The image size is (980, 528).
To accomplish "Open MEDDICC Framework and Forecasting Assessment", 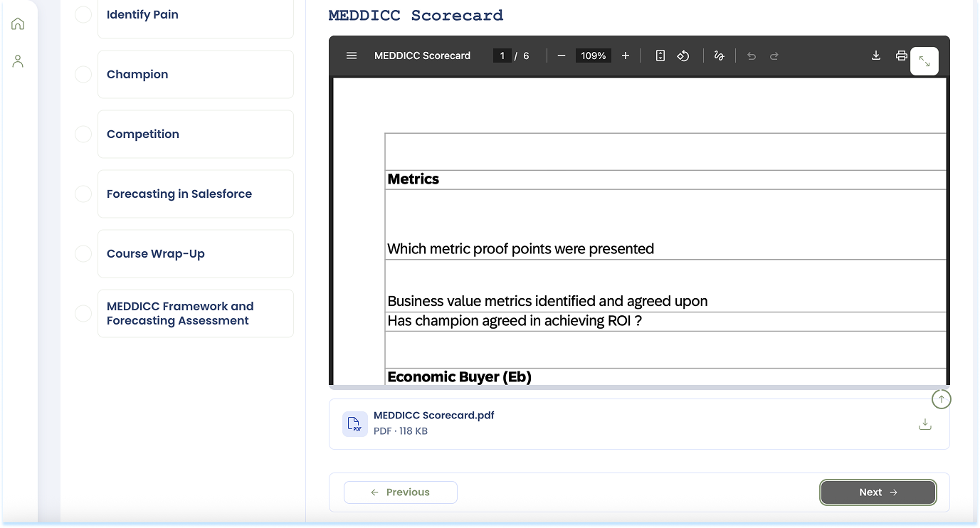I will (x=179, y=313).
